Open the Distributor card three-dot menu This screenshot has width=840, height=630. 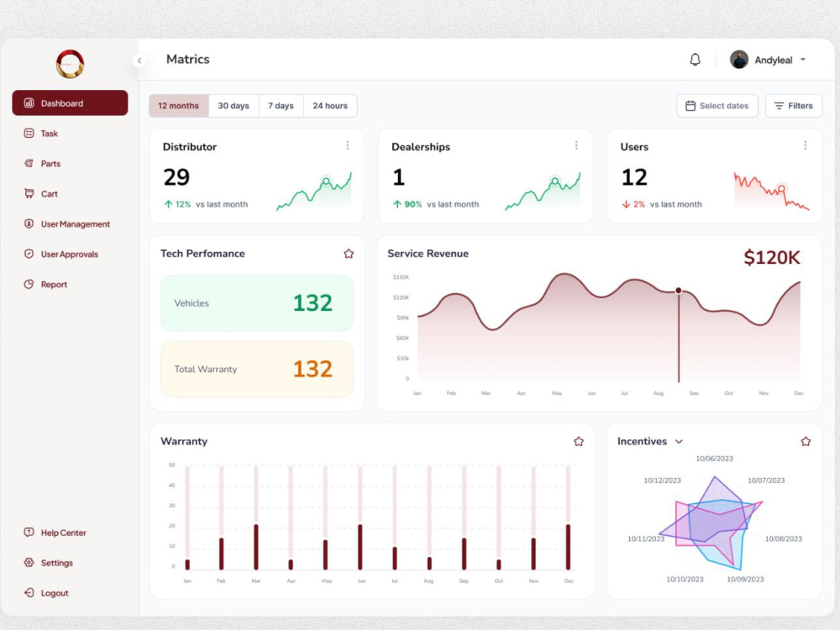(348, 145)
